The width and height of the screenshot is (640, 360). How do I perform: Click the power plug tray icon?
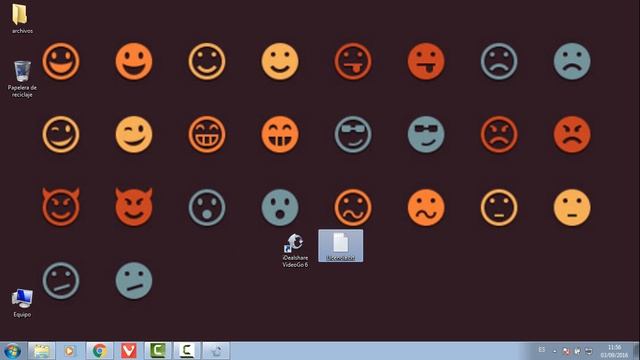click(x=577, y=351)
